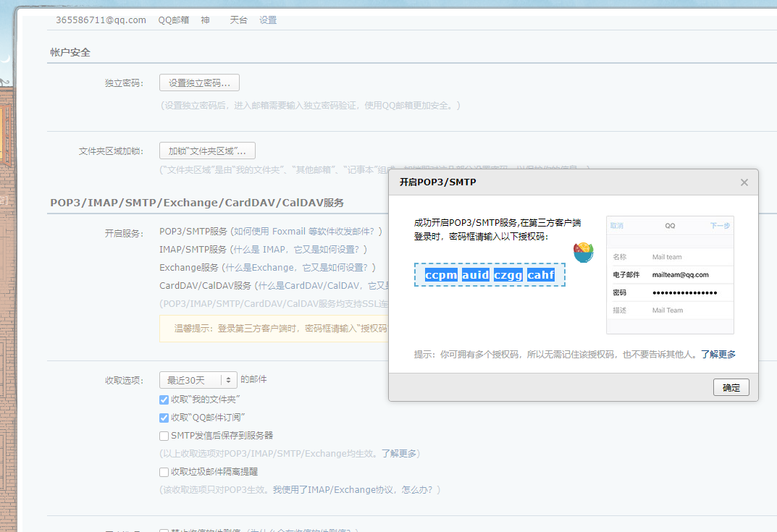The width and height of the screenshot is (777, 532).
Task: Click the 温馨提示 notice box
Action: pos(274,329)
